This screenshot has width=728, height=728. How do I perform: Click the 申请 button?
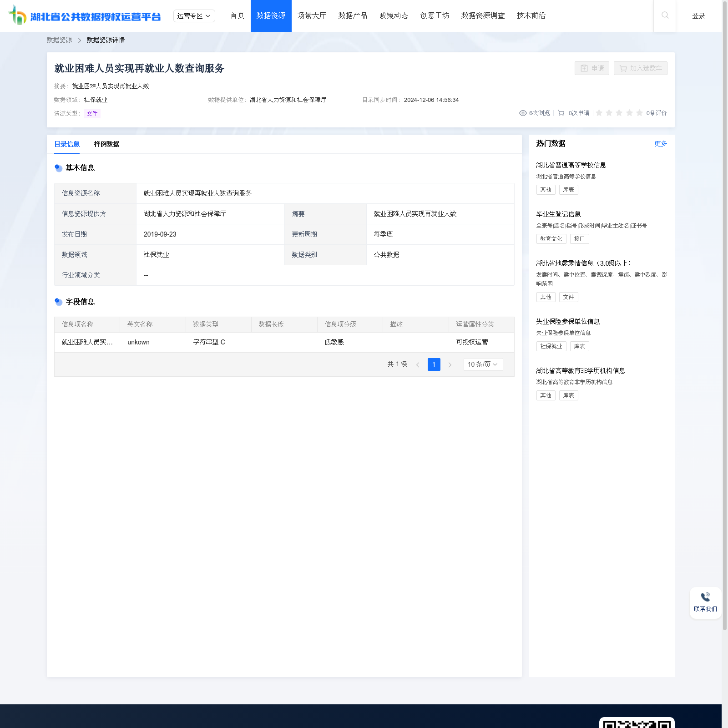click(x=591, y=68)
